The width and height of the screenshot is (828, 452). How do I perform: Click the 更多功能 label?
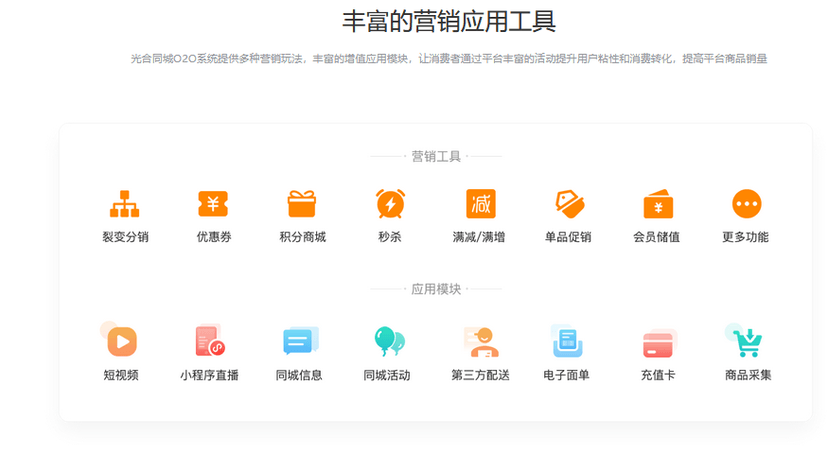(x=745, y=237)
